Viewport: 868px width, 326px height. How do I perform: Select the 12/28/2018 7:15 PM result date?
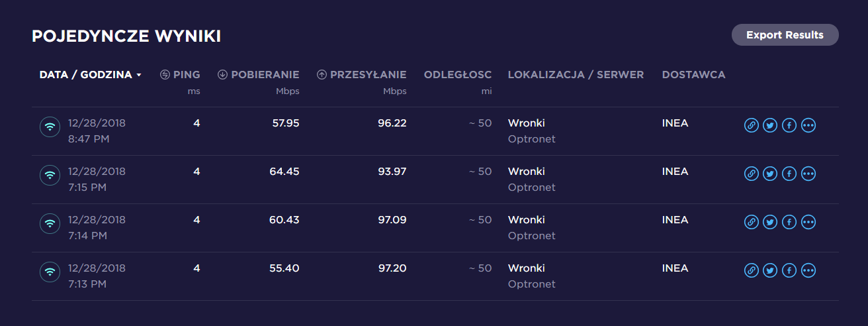tap(97, 179)
